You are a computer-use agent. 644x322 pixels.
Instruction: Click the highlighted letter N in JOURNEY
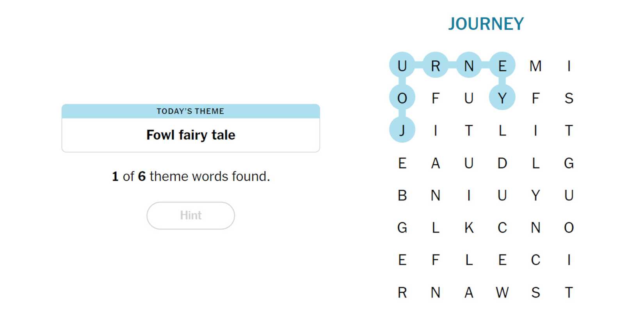click(468, 65)
